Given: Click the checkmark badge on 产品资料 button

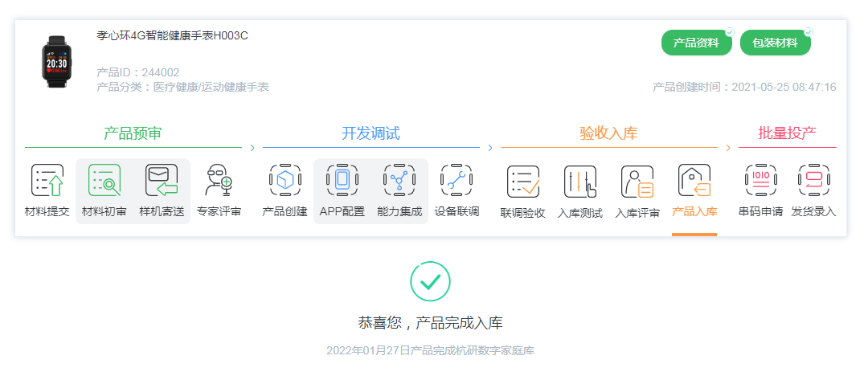Looking at the screenshot, I should click(x=730, y=32).
